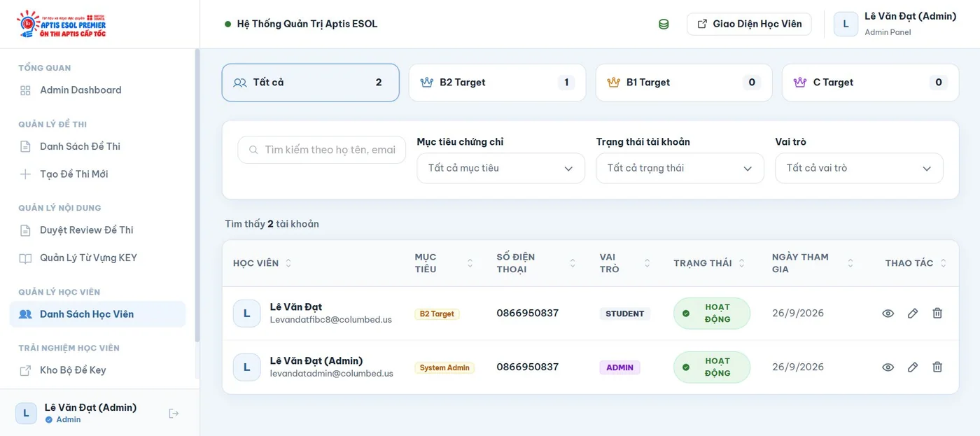This screenshot has width=980, height=436.
Task: Focus the Tìm kiếm theo họ tên search field
Action: pos(322,150)
